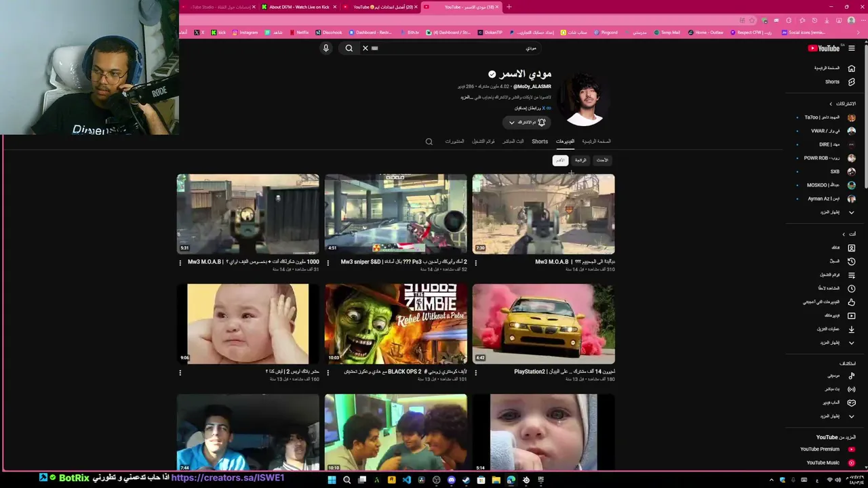Open YouTube Premium in sidebar

[x=827, y=449]
